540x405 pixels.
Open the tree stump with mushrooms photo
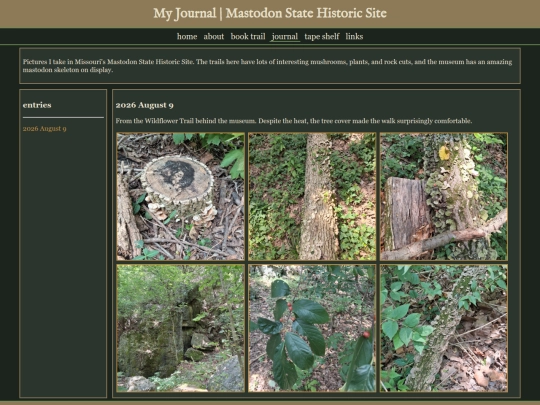pyautogui.click(x=180, y=196)
